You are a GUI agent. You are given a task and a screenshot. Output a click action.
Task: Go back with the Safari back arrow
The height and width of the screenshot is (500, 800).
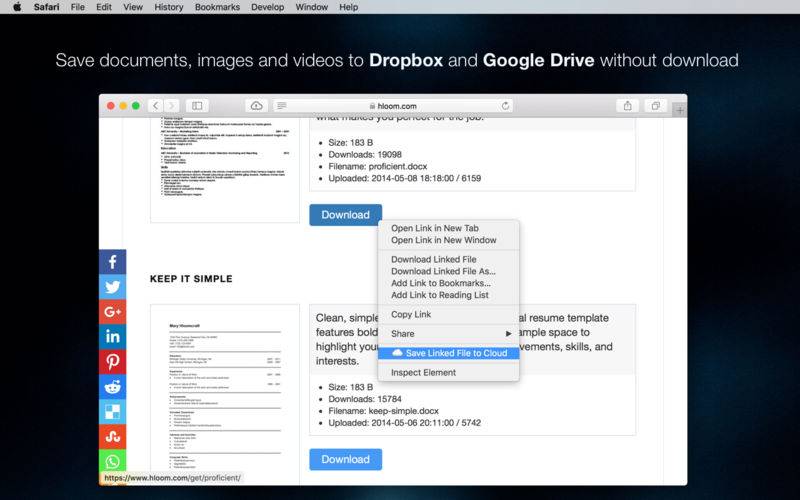tap(156, 106)
